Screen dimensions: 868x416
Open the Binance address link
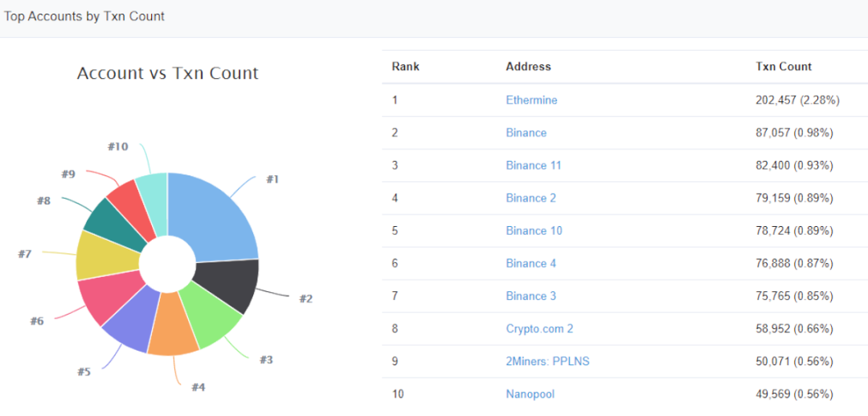(x=526, y=133)
